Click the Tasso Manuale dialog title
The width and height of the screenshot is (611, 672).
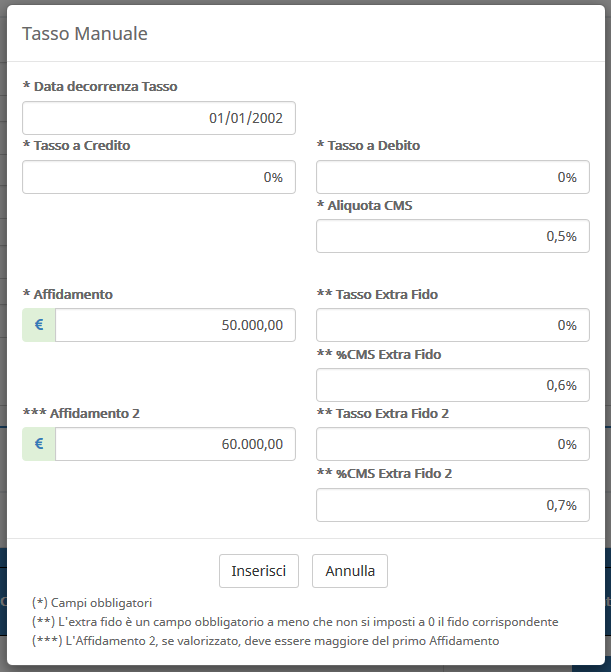[85, 33]
